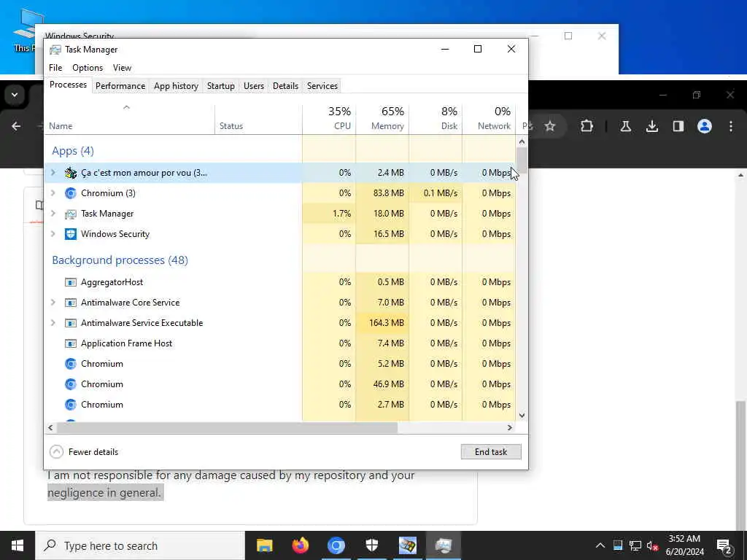Screen dimensions: 747x560
Task: Toggle the browser side panel icon
Action: 678,126
